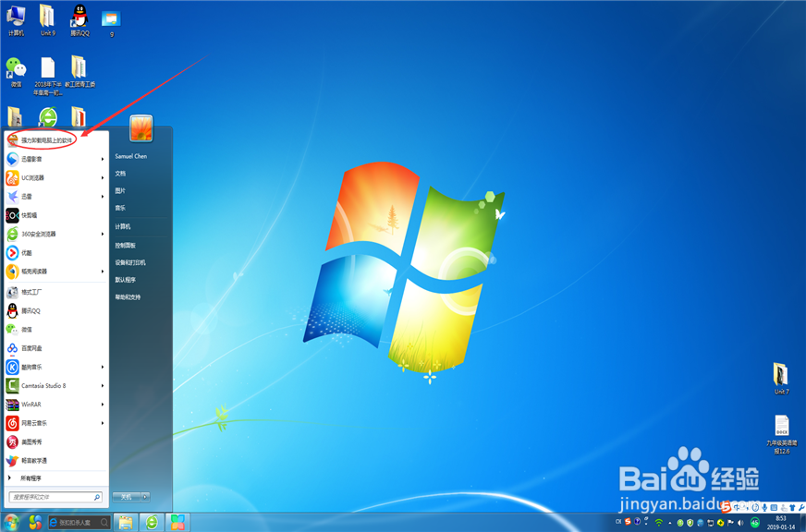806x532 pixels.
Task: Open the arrow next to 关机 button
Action: click(x=146, y=497)
